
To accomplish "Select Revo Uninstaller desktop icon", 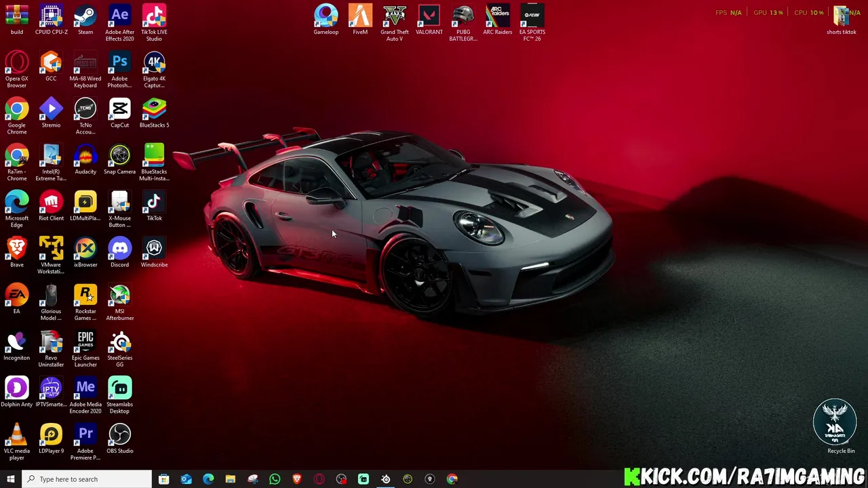I will tap(51, 349).
